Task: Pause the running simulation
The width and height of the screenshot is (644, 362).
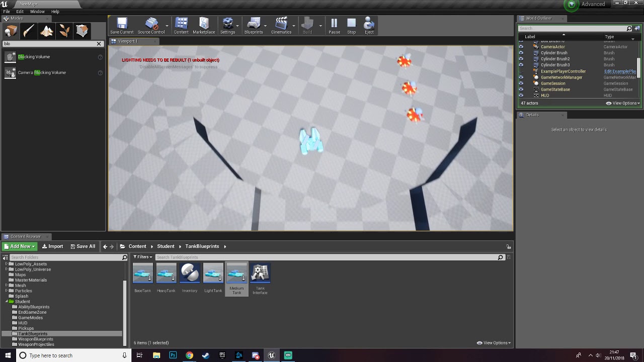Action: [334, 26]
